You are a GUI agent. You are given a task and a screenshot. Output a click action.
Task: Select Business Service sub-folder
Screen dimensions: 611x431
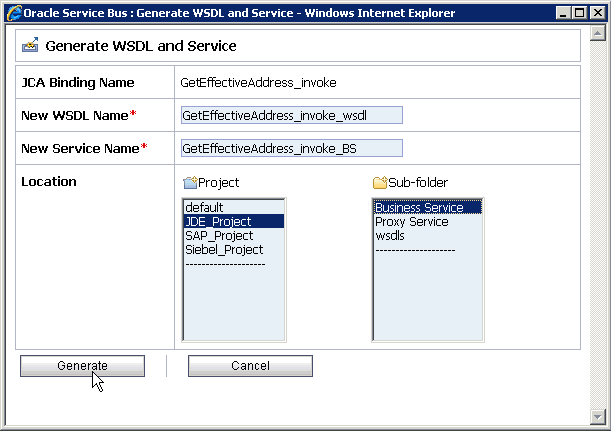pyautogui.click(x=428, y=207)
